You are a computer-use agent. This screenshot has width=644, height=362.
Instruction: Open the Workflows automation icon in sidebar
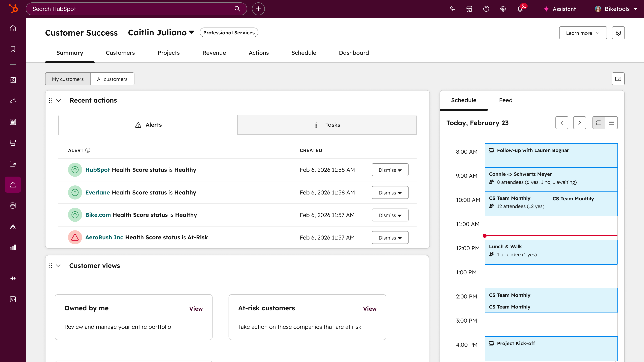click(x=13, y=227)
